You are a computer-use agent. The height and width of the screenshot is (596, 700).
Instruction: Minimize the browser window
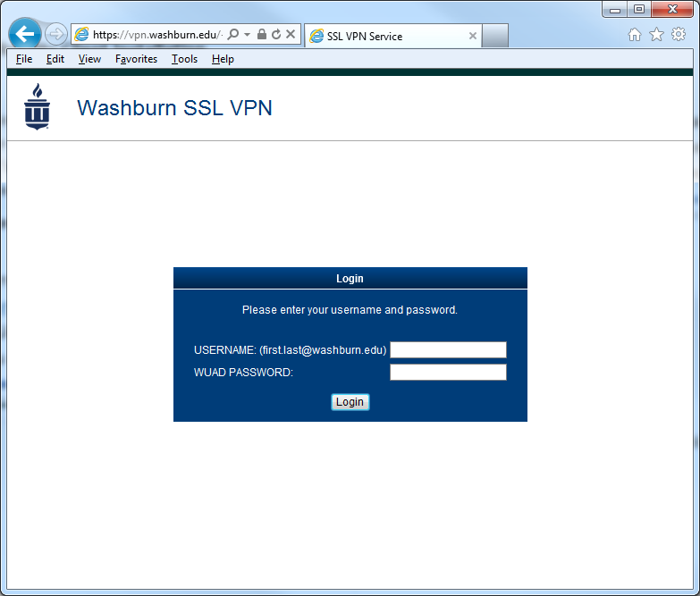615,9
